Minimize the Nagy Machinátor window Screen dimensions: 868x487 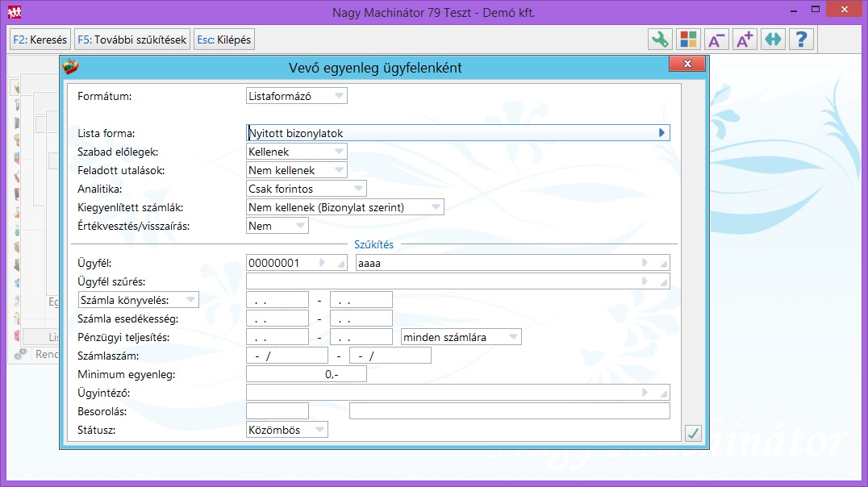[x=794, y=10]
